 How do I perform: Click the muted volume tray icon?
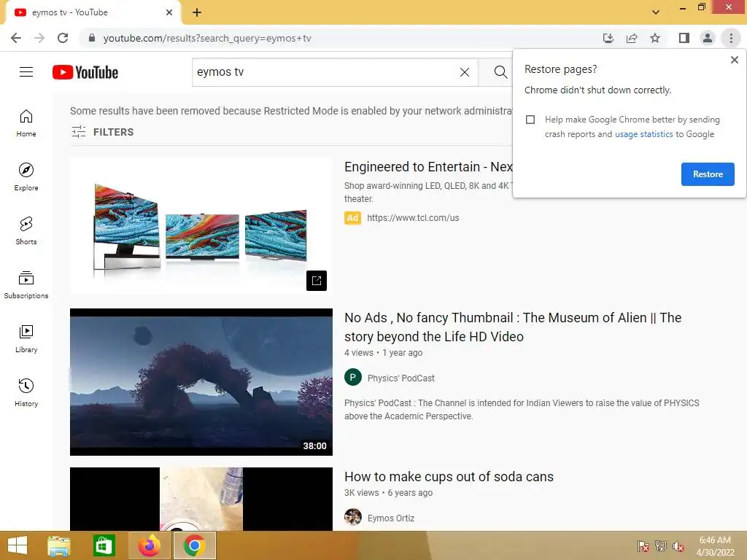click(x=678, y=546)
